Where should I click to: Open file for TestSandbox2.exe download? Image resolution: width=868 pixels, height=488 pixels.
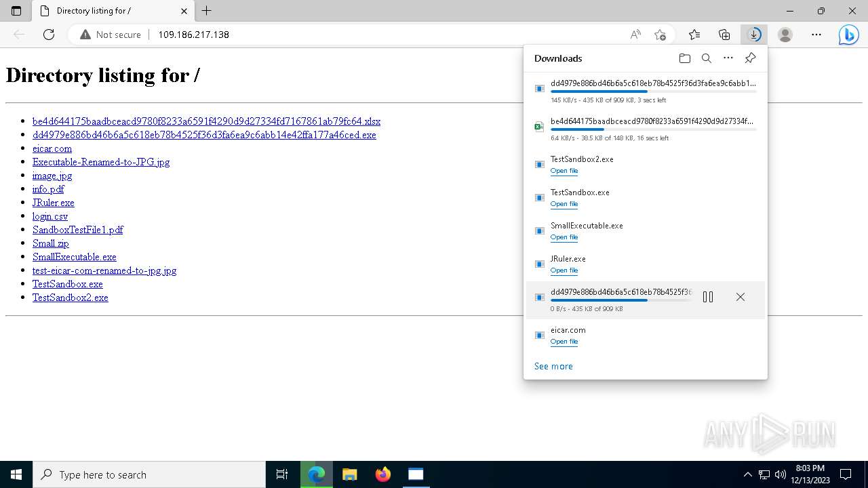pos(564,171)
